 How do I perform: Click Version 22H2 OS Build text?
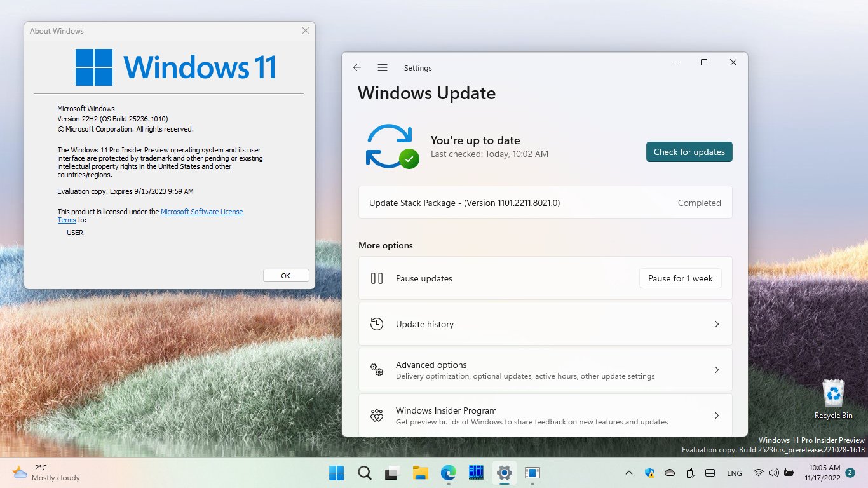(x=113, y=119)
